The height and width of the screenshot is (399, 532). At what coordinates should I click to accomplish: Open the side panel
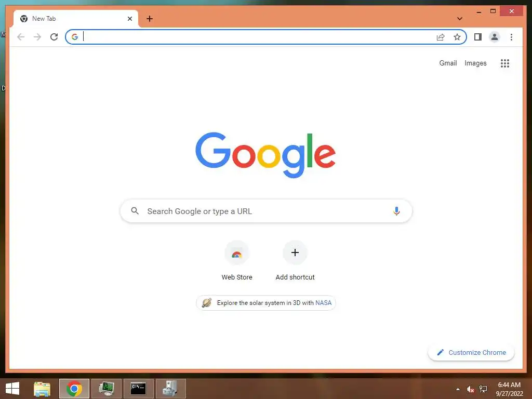[x=478, y=37]
